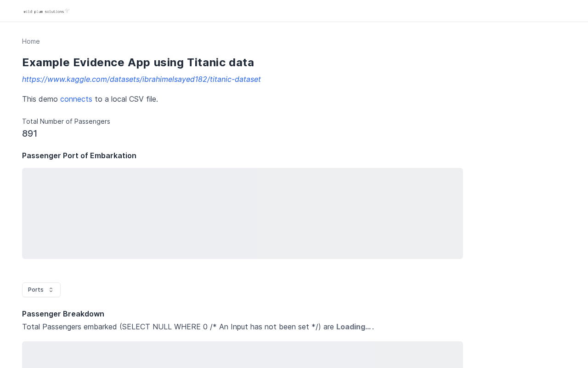Go to the Home breadcrumb
The image size is (588, 368).
(31, 41)
